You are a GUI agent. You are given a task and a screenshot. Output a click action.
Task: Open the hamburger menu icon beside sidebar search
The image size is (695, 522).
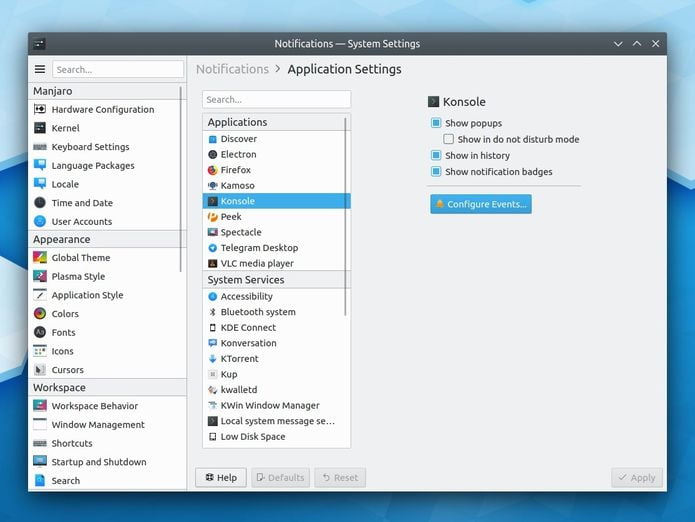coord(40,69)
